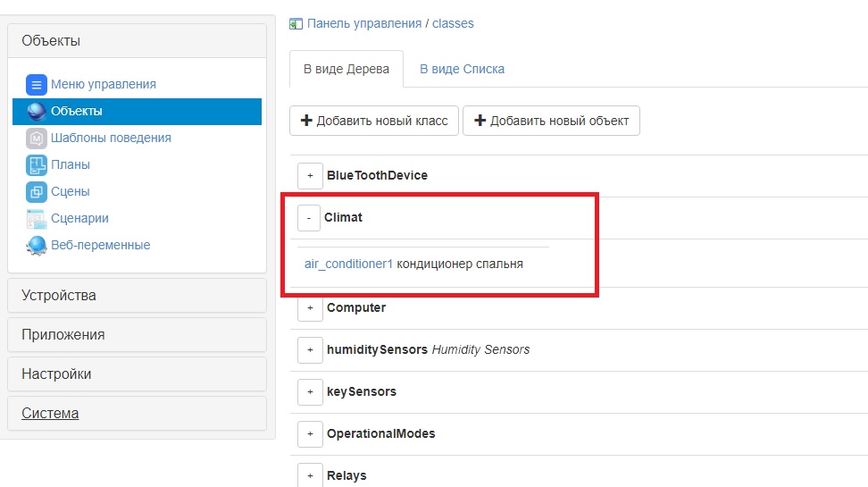The height and width of the screenshot is (487, 868).
Task: Click the Сцены sidebar icon
Action: click(x=36, y=192)
